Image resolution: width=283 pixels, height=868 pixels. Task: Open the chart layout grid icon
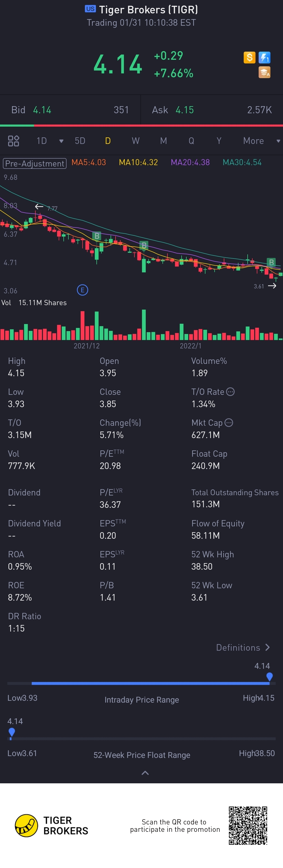pos(13,141)
